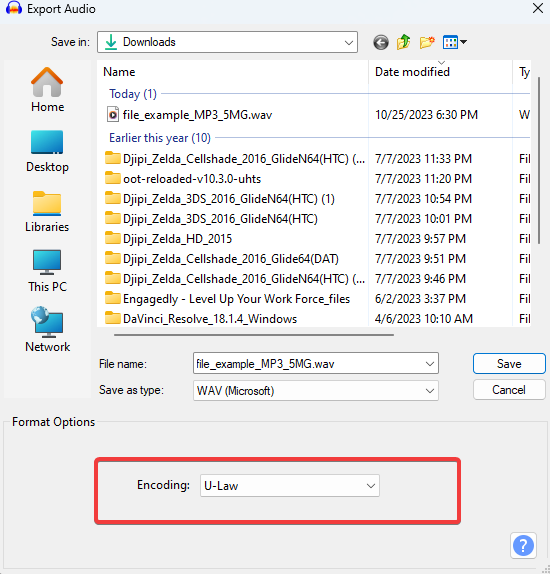This screenshot has width=550, height=574.
Task: Click the blue help question mark icon
Action: click(523, 546)
